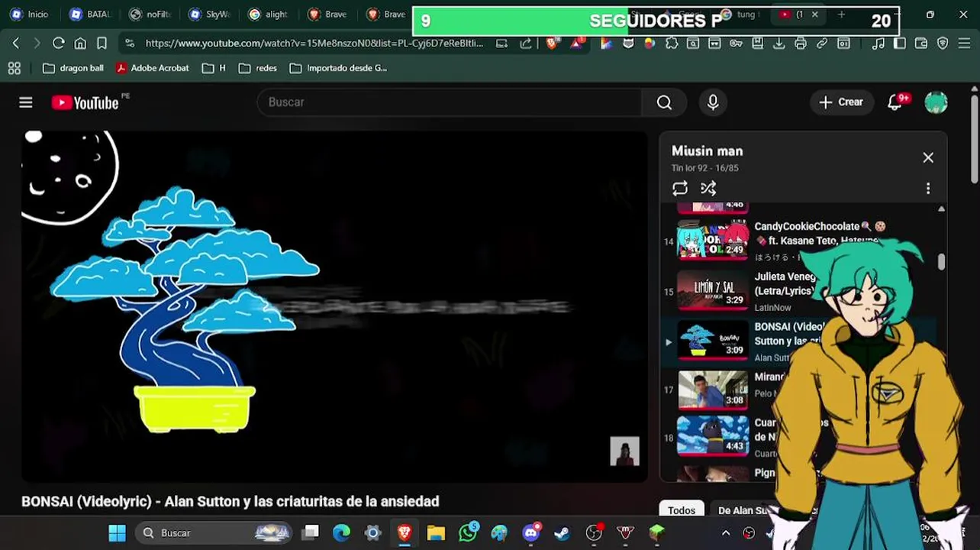Open the Brave main hamburger menu
The width and height of the screenshot is (980, 550).
964,44
